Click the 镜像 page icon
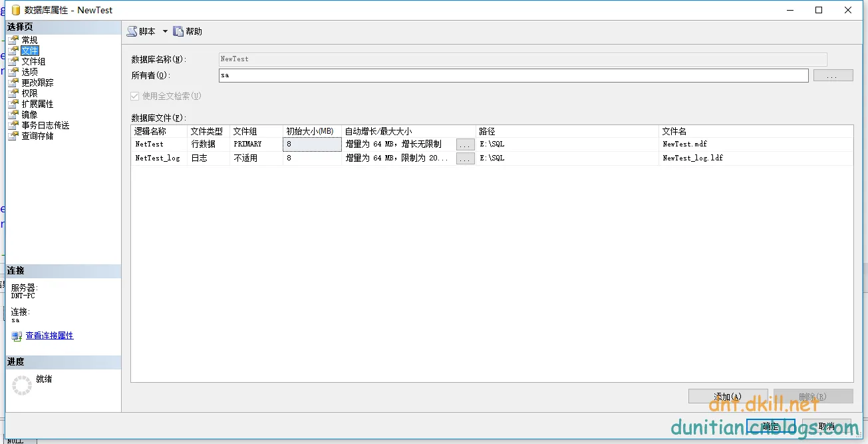 tap(13, 114)
